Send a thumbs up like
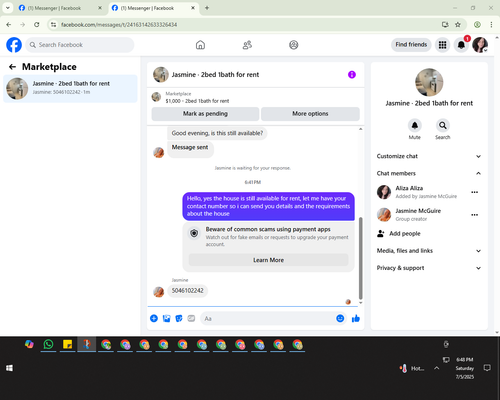This screenshot has width=500, height=400. pos(356,318)
